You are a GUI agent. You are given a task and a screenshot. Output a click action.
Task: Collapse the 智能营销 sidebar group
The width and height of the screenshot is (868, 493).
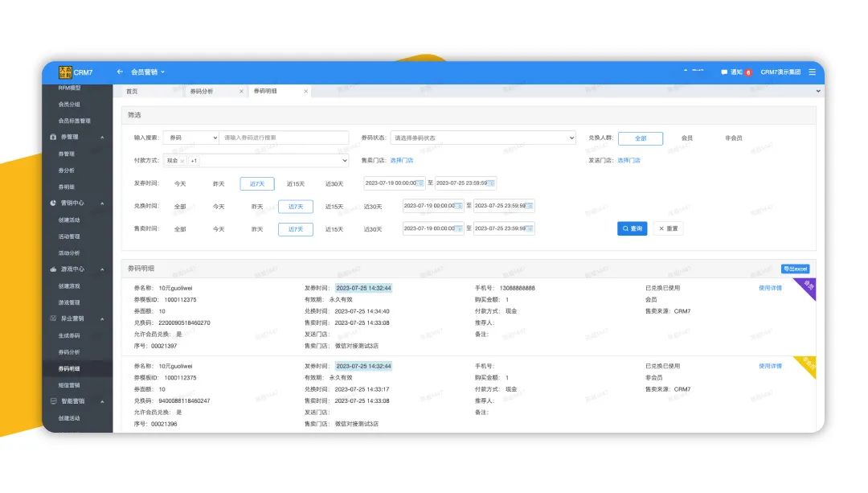point(102,401)
